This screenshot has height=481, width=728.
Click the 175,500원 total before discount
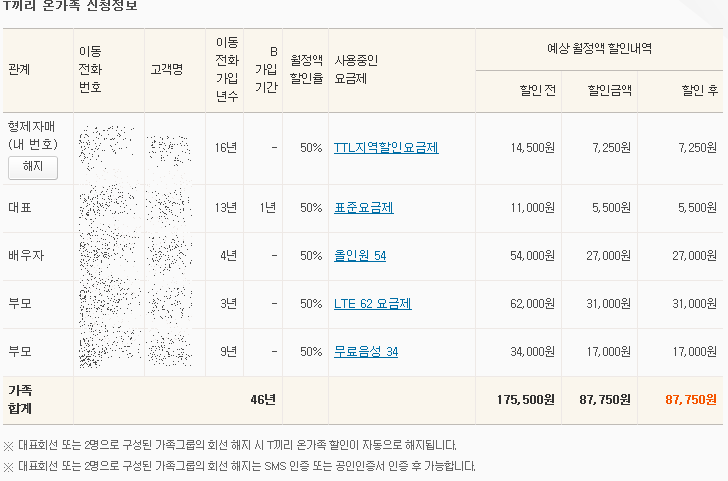(x=525, y=400)
